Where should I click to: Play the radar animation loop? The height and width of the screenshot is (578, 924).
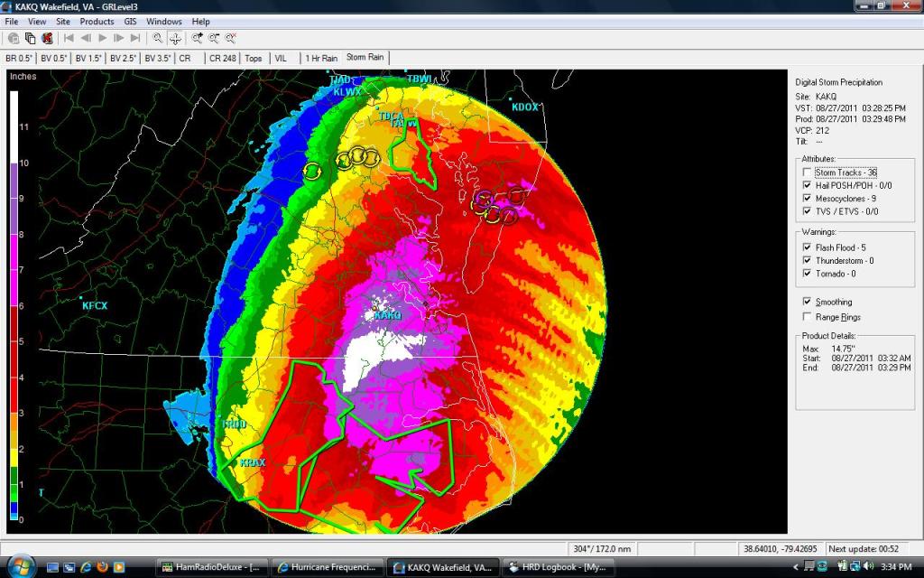(x=103, y=38)
